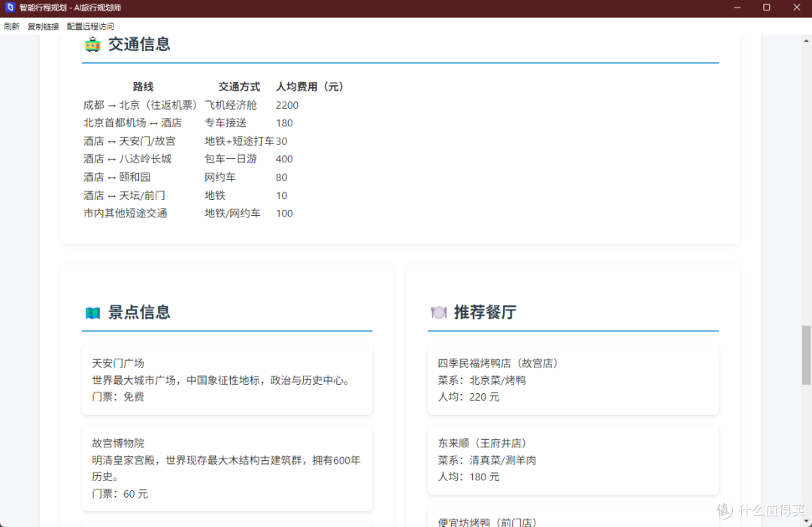The height and width of the screenshot is (527, 812).
Task: Click the app logo icon in title bar
Action: coord(9,8)
